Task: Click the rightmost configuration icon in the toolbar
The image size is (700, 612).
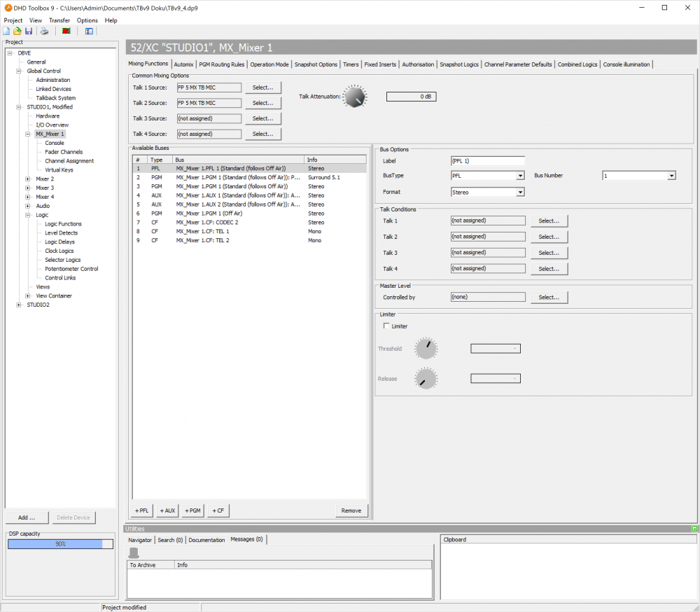Action: pyautogui.click(x=89, y=31)
